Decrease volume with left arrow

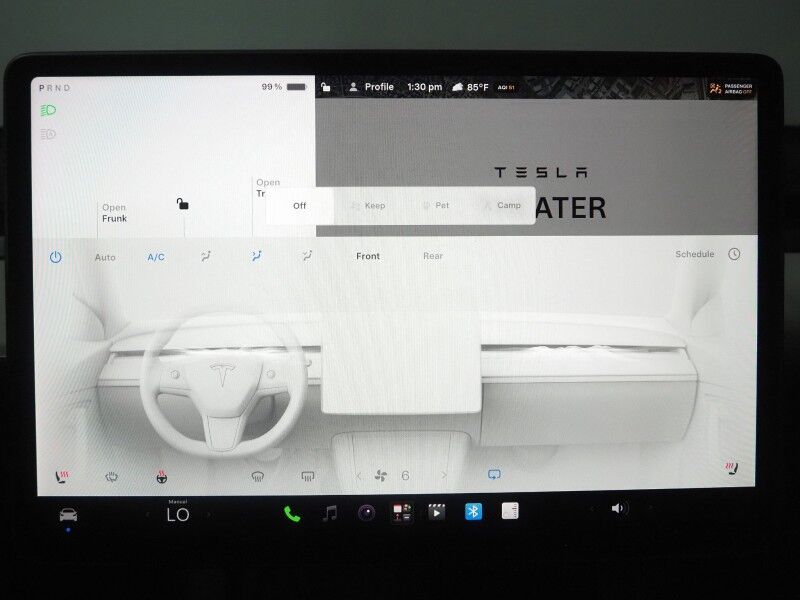(592, 509)
